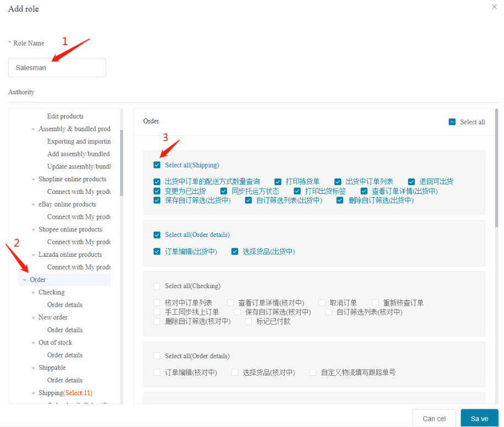Check 保存自订筛选(核对中) checkbox
Image resolution: width=504 pixels, height=427 pixels.
click(x=237, y=312)
